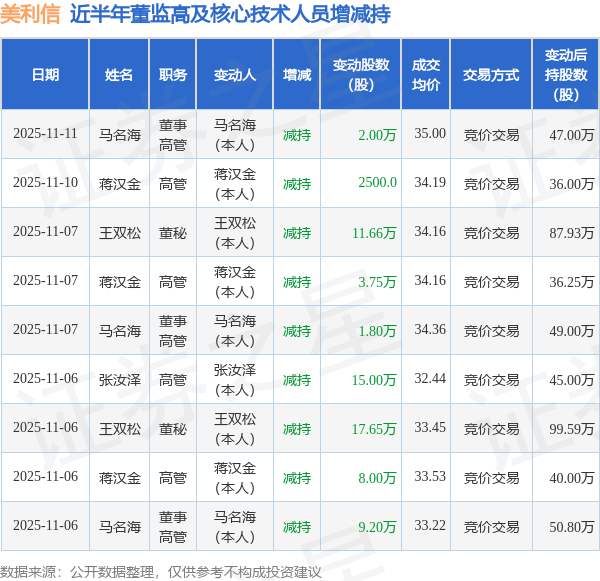Click the holding value 36.25万
Screen dimensions: 600x581
(572, 282)
